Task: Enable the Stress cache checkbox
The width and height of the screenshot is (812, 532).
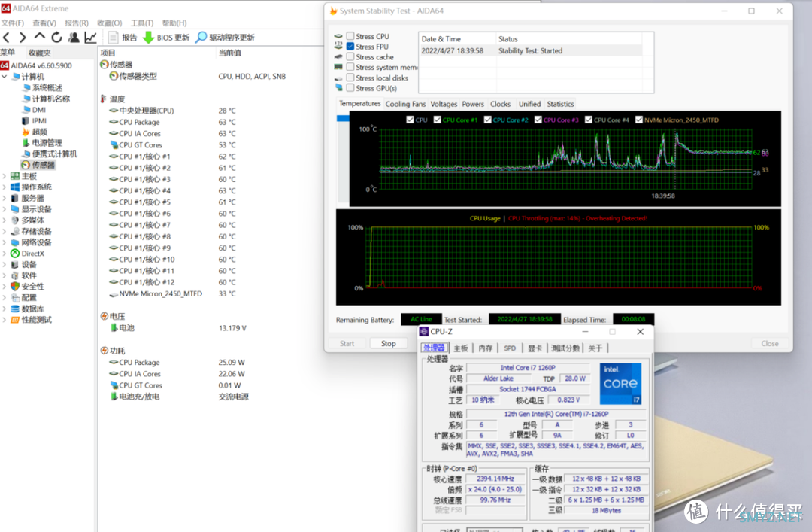Action: click(350, 56)
